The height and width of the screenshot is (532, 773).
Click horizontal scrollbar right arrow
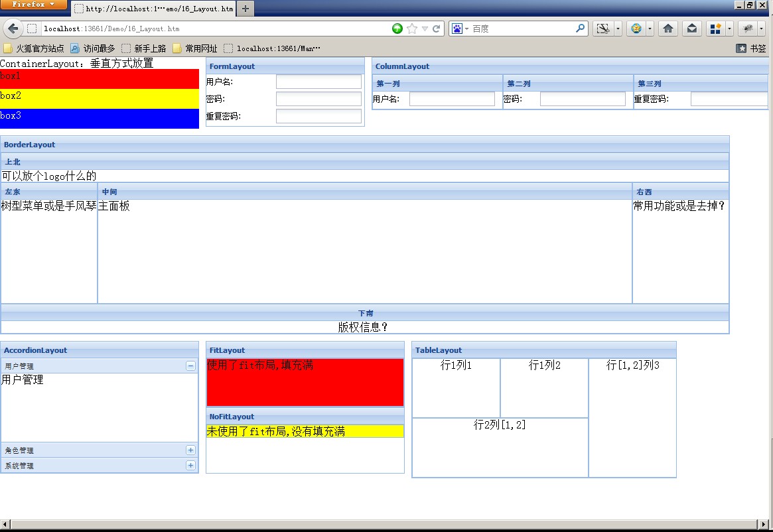coord(764,524)
